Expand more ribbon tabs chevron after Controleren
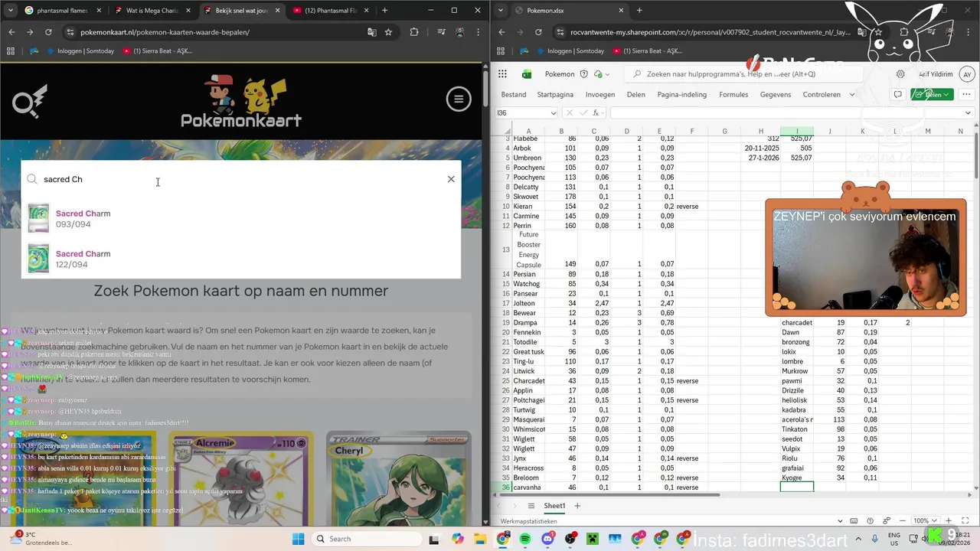The image size is (980, 551). [851, 94]
